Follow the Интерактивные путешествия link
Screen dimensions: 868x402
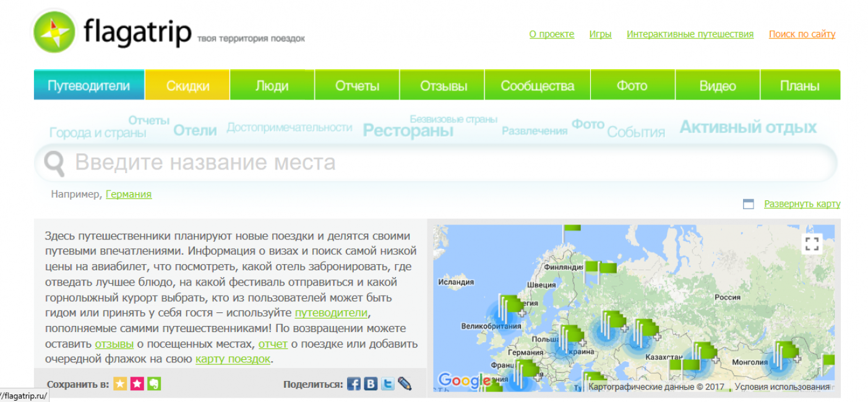(x=690, y=34)
